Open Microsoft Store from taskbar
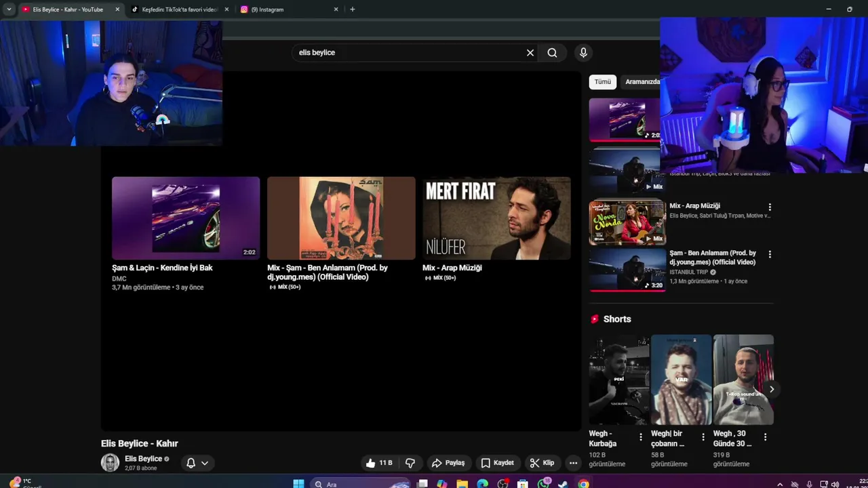 click(x=523, y=484)
